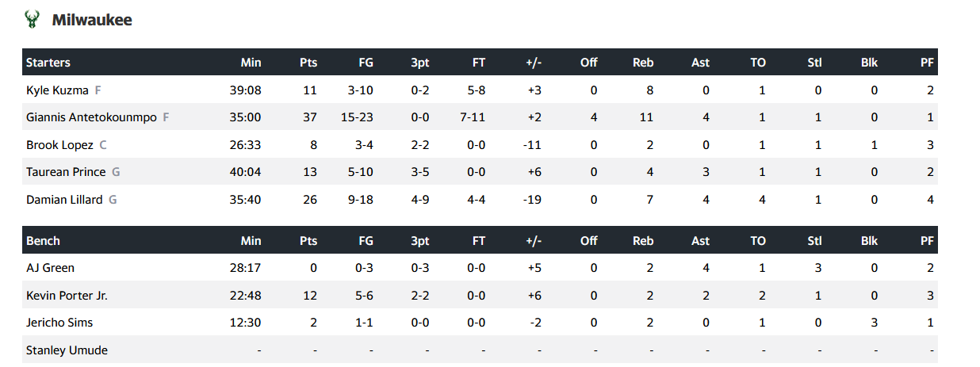Screen dimensions: 980x367
Task: Click Giannis Antetokounmpo's 37 points cell
Action: tap(309, 118)
